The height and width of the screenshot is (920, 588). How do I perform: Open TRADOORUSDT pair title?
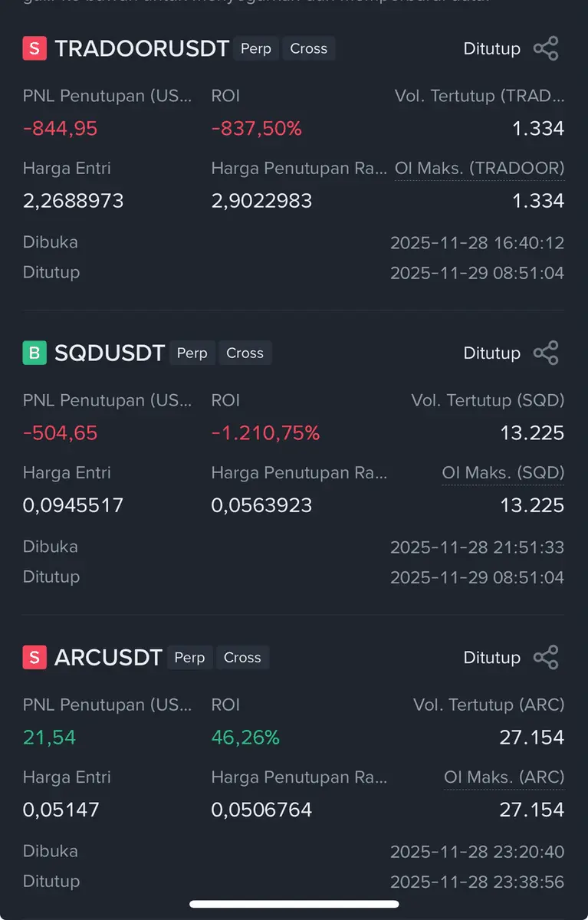[x=142, y=49]
